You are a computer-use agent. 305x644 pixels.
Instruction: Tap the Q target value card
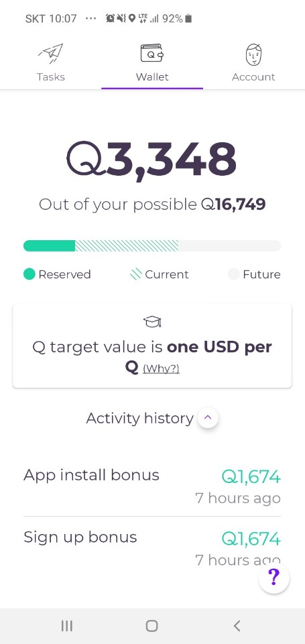(152, 346)
